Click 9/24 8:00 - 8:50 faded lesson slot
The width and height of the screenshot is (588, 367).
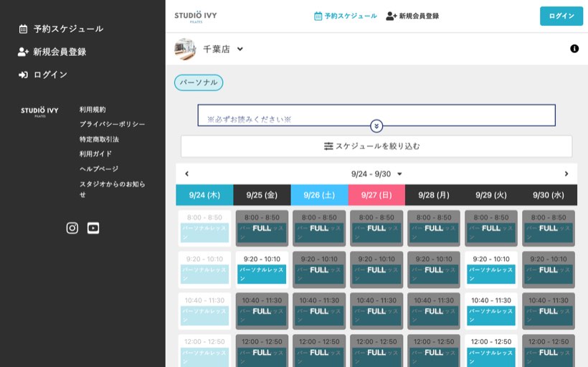point(204,228)
